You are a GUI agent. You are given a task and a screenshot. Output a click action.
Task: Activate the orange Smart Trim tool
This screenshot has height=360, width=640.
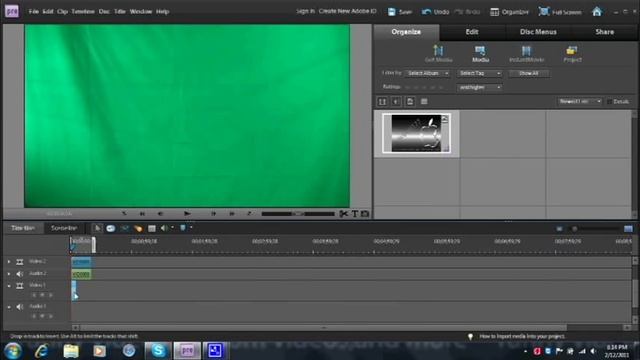pos(138,228)
